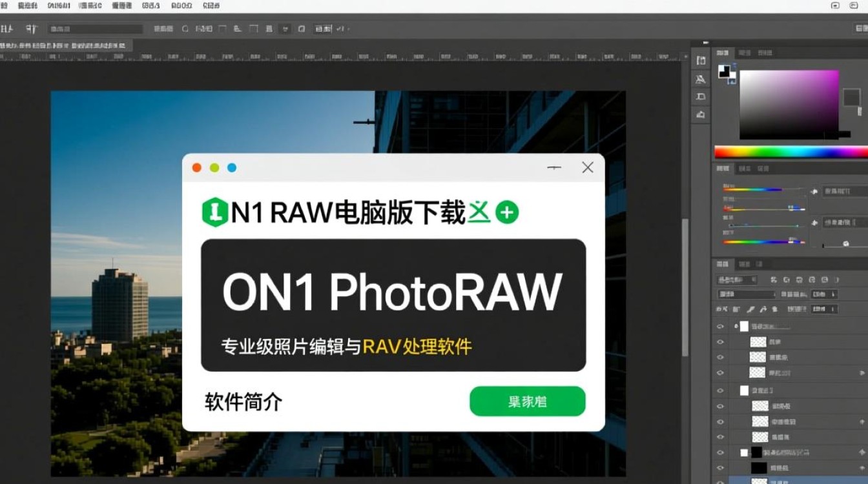
Task: Click the thumbnail of the top group layer
Action: (x=744, y=326)
